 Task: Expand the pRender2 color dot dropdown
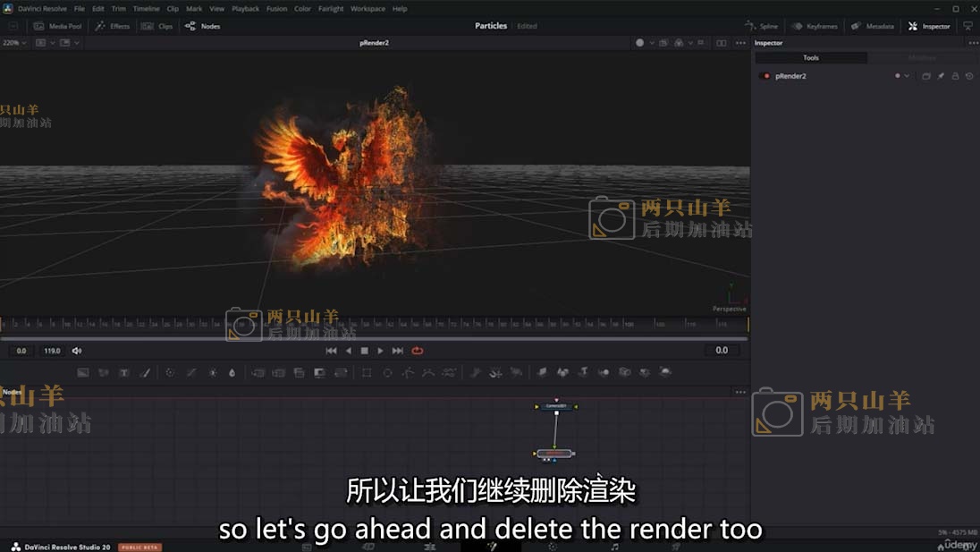click(x=902, y=76)
